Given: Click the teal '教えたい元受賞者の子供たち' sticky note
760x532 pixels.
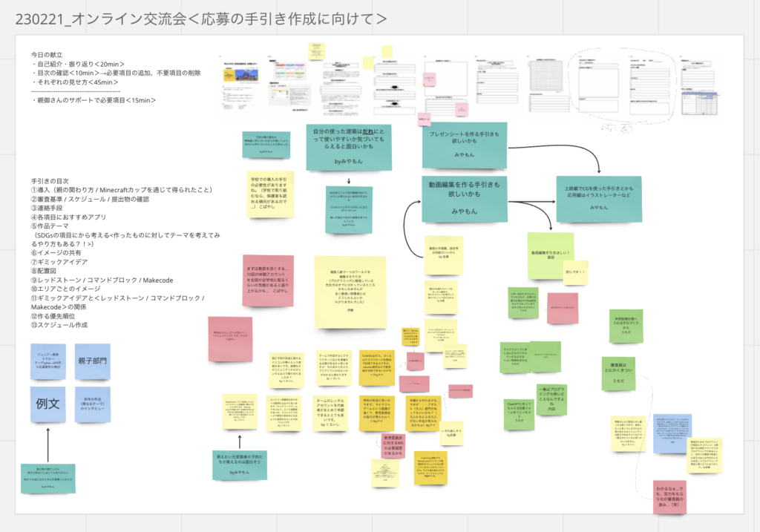Looking at the screenshot, I should click(237, 462).
